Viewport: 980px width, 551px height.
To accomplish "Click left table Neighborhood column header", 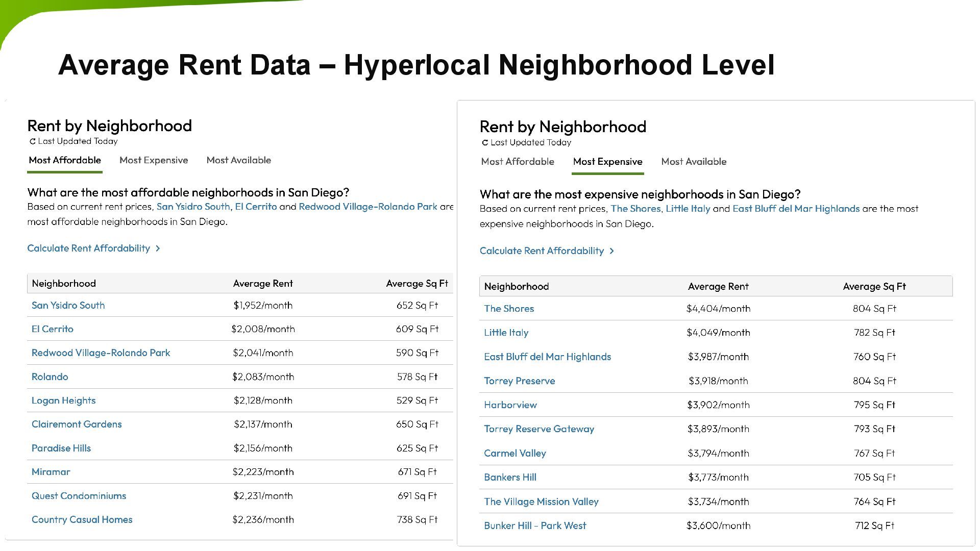I will 64,284.
